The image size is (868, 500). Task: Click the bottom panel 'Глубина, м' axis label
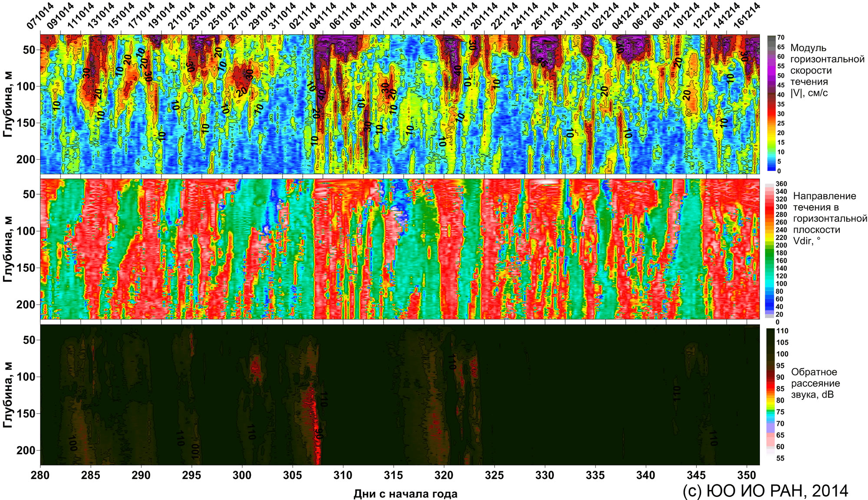(x=7, y=395)
